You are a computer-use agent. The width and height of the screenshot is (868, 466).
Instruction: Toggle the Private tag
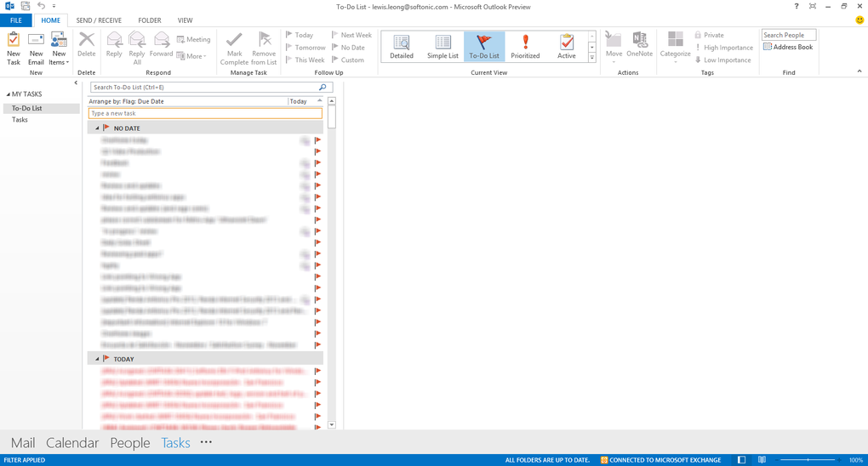coord(709,35)
